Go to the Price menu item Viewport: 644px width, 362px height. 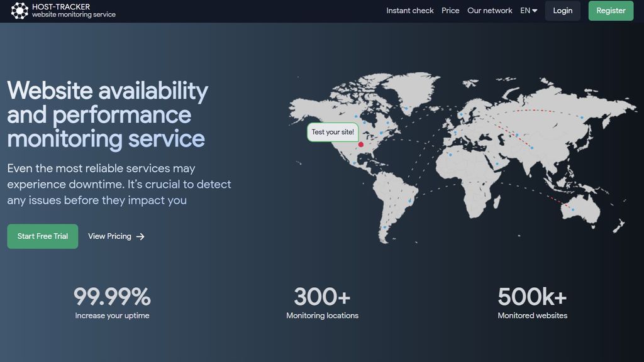[x=450, y=11]
